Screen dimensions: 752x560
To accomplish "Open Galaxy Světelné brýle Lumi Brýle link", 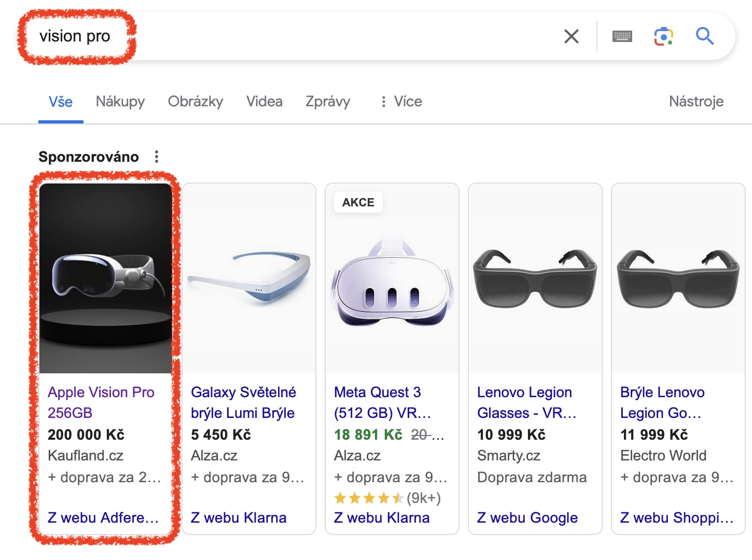I will (243, 402).
